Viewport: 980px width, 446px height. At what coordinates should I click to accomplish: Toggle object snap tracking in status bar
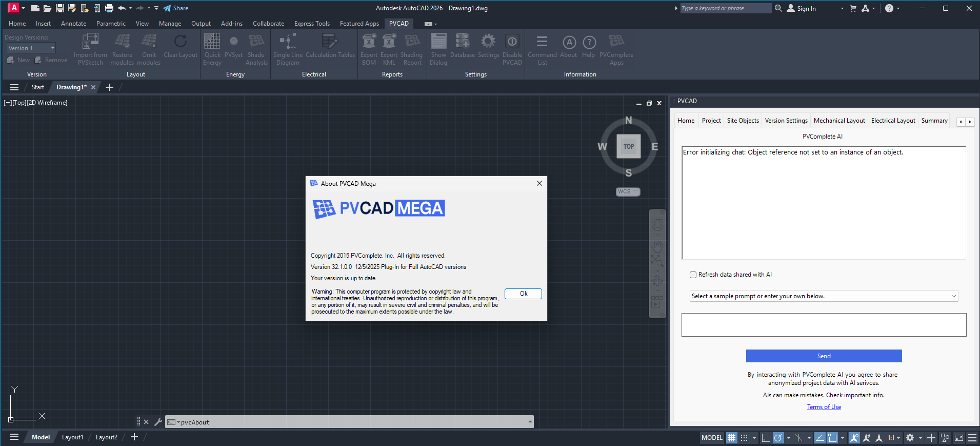click(819, 438)
